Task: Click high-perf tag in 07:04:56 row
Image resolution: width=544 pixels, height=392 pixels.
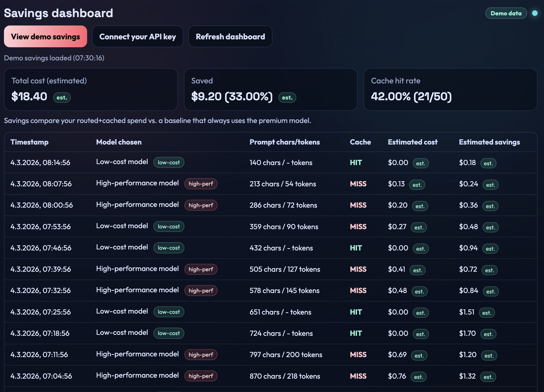Action: click(201, 376)
